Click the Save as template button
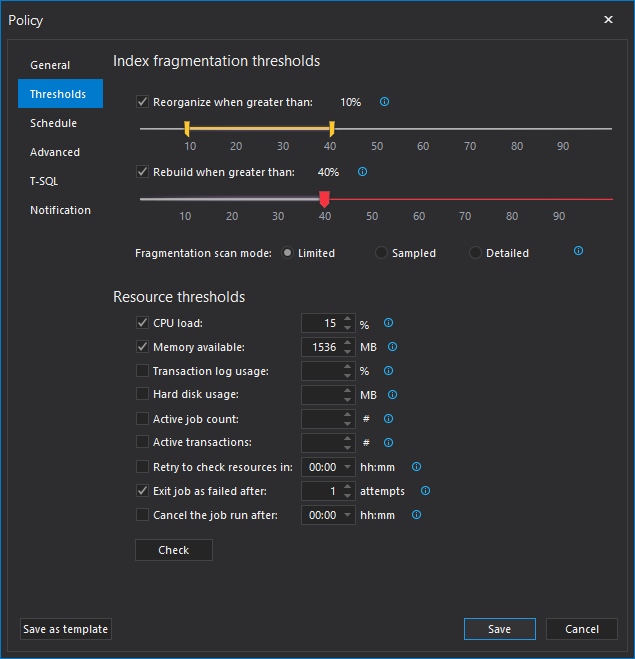 tap(66, 629)
